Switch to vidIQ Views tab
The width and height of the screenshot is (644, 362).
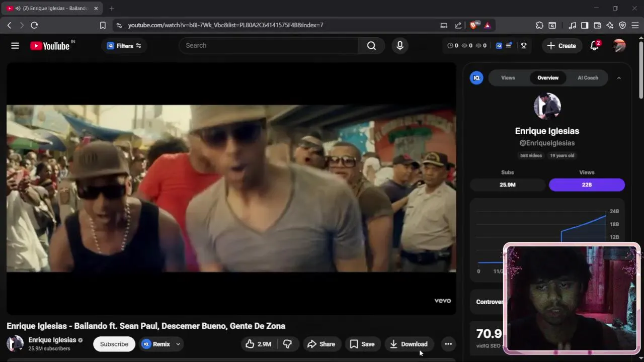[508, 78]
